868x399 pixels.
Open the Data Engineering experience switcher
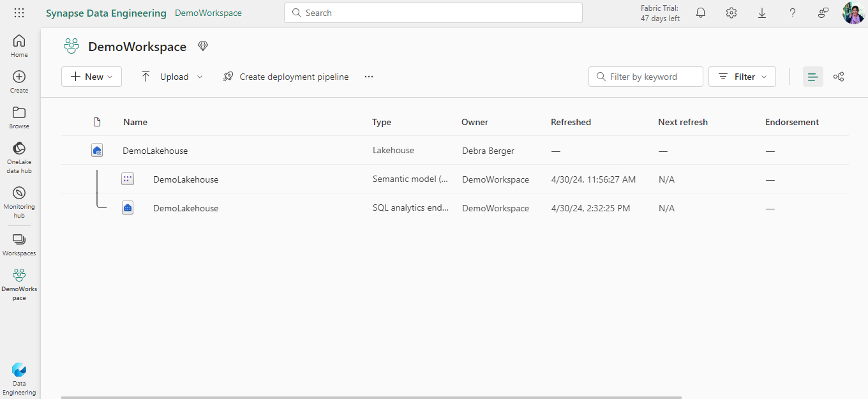tap(19, 379)
